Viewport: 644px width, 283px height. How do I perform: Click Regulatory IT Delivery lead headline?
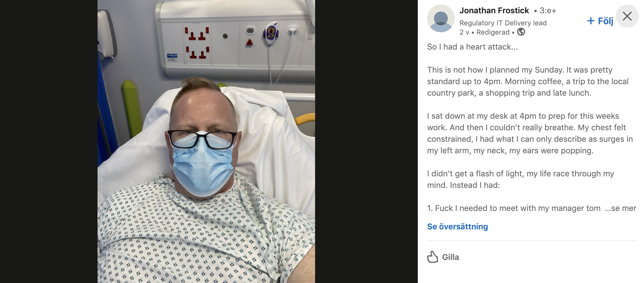click(503, 23)
